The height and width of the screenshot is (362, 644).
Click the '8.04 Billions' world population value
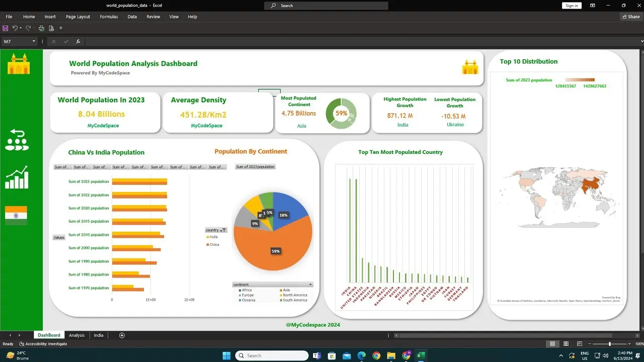coord(101,114)
